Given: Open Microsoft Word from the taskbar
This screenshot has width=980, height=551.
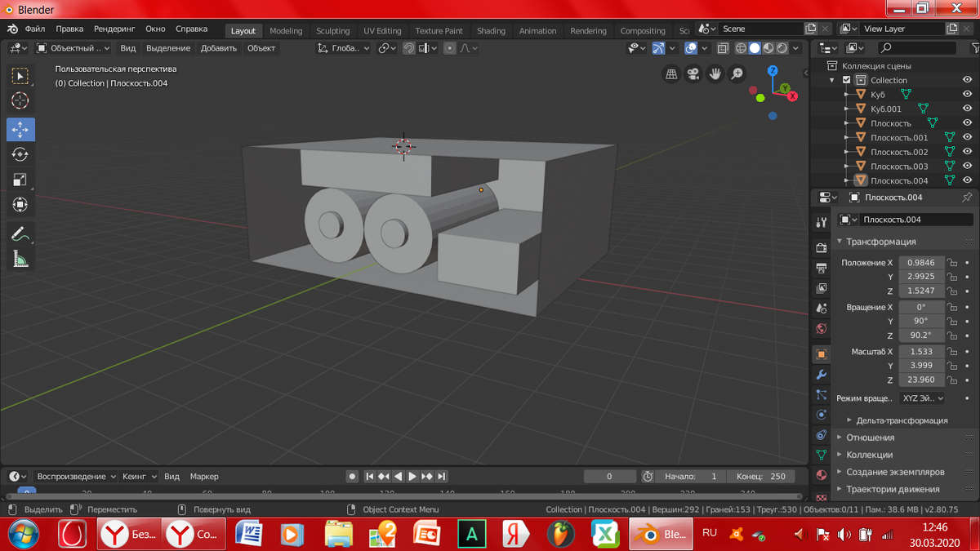Looking at the screenshot, I should [248, 535].
